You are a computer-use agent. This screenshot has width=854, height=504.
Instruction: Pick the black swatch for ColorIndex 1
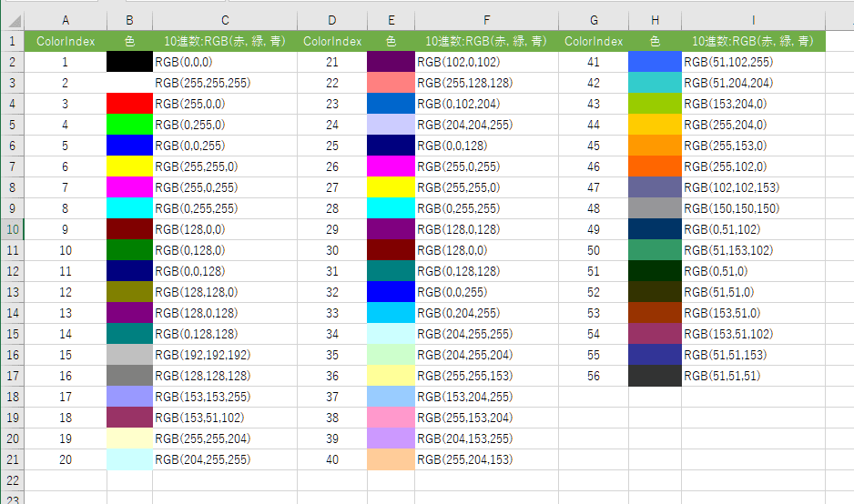click(x=129, y=62)
